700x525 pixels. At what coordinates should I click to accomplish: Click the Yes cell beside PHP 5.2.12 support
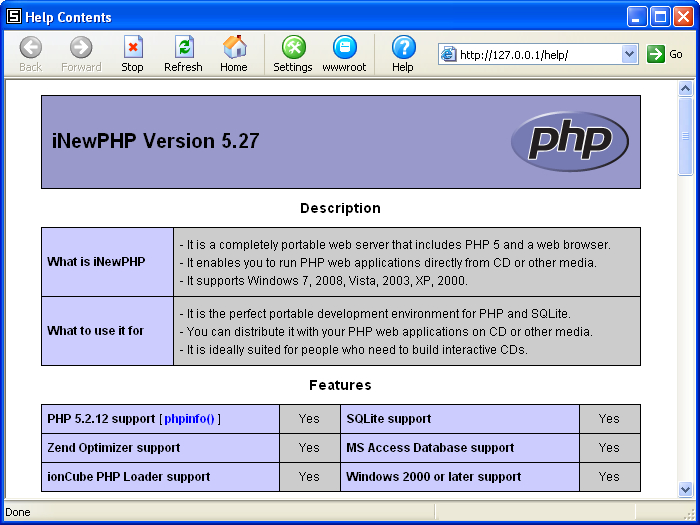(x=309, y=419)
